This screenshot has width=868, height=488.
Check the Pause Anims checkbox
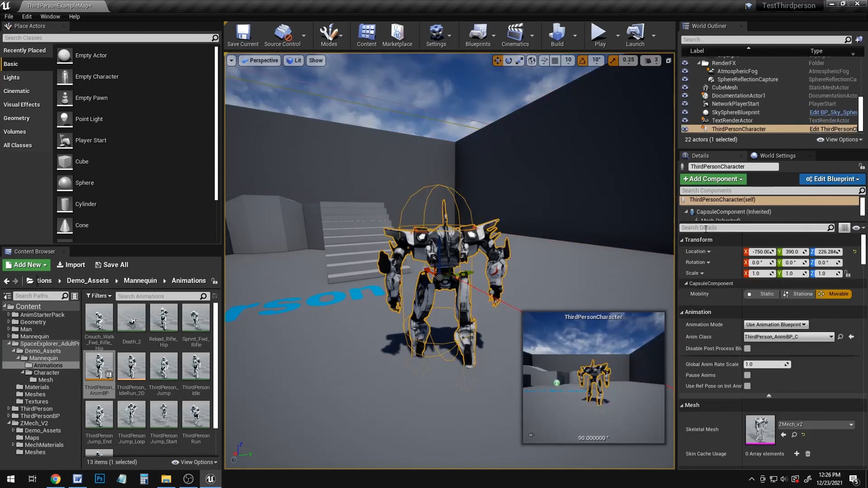[x=747, y=375]
